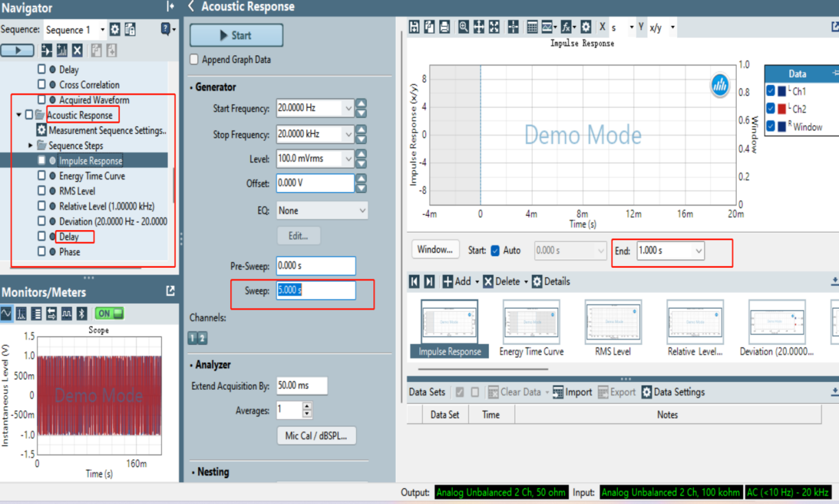Open sequence settings gear in Navigator
The image size is (839, 504).
(x=115, y=30)
